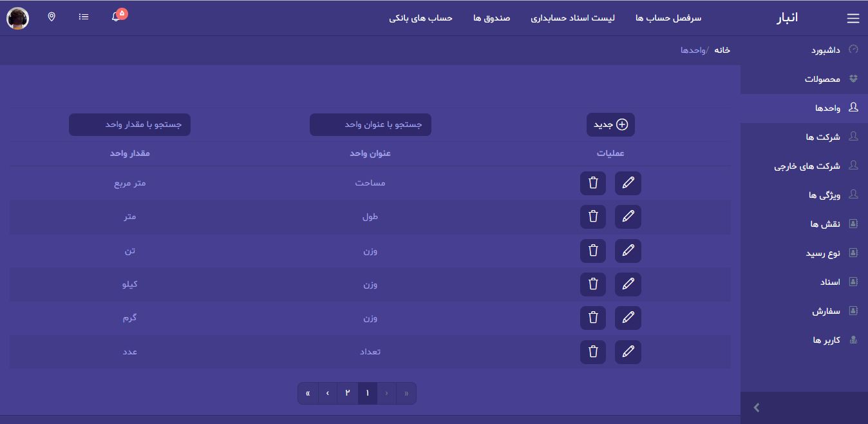Click the گرم cell

coord(130,318)
